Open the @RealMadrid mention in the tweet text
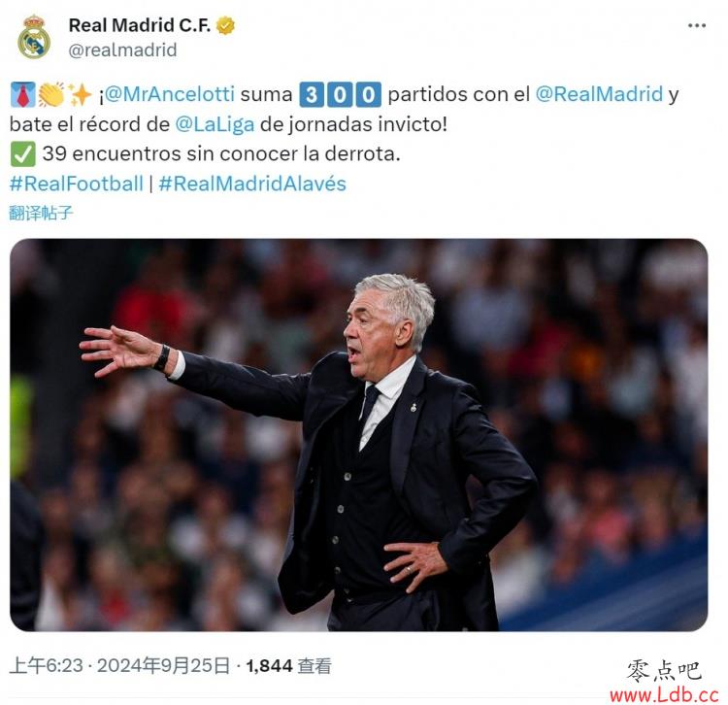 click(x=599, y=94)
